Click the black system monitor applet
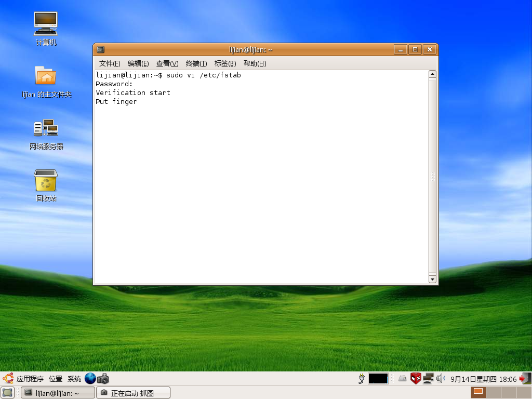This screenshot has width=532, height=399. 378,378
